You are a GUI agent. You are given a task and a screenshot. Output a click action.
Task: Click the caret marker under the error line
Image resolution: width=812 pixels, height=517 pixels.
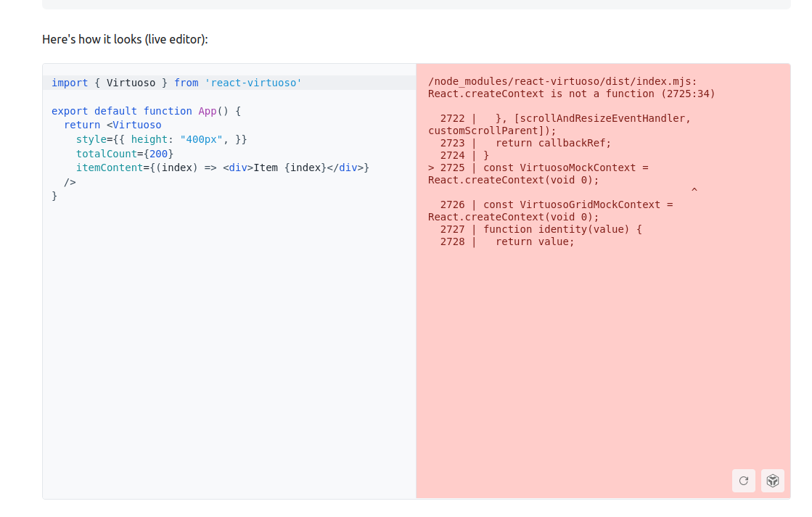tap(694, 189)
